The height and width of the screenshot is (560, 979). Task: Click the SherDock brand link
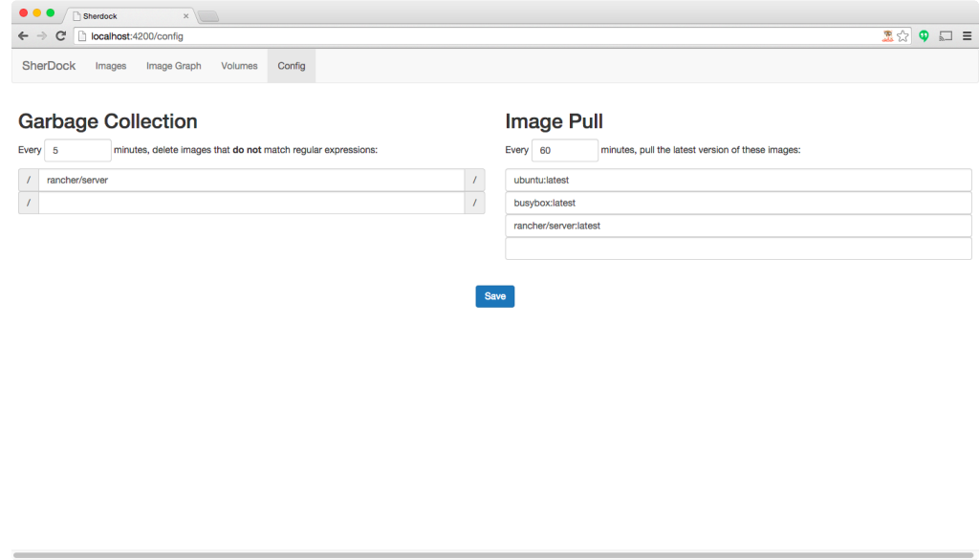tap(49, 66)
